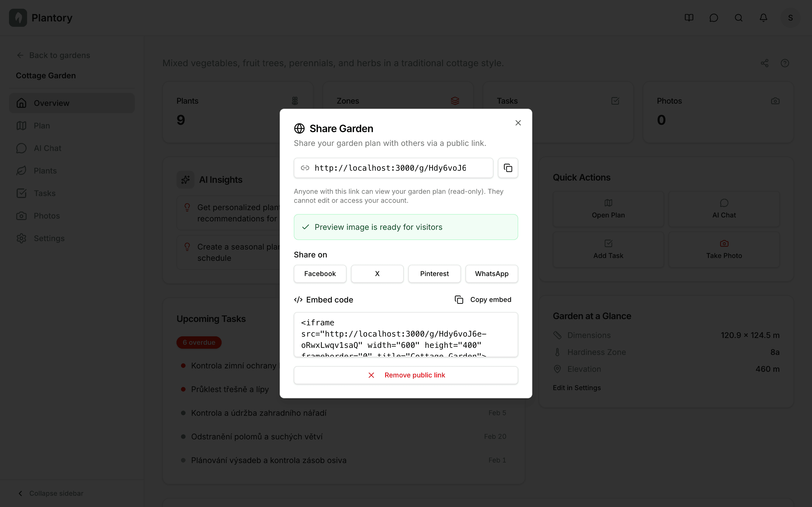Open the Plan sidebar item
Viewport: 812px width, 507px height.
coord(42,126)
